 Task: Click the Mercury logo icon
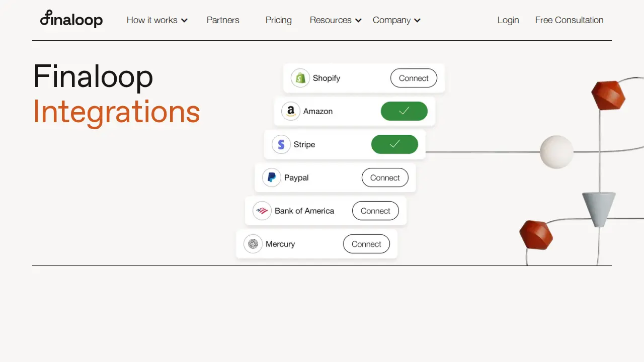pyautogui.click(x=253, y=244)
